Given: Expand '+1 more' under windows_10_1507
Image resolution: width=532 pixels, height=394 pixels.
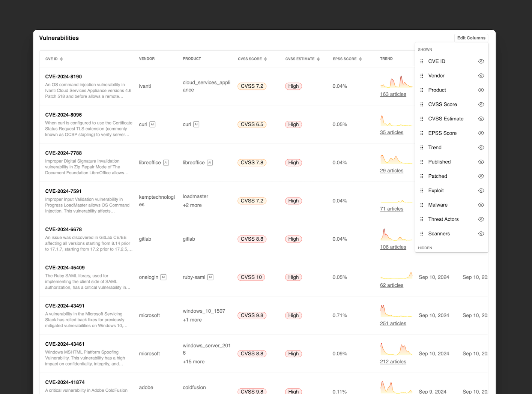Looking at the screenshot, I should click(x=192, y=320).
